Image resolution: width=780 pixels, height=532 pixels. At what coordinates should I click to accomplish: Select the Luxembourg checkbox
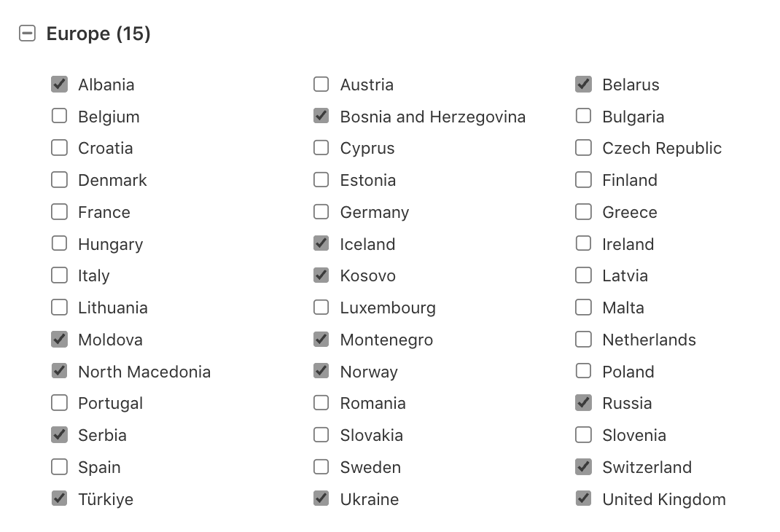click(321, 308)
